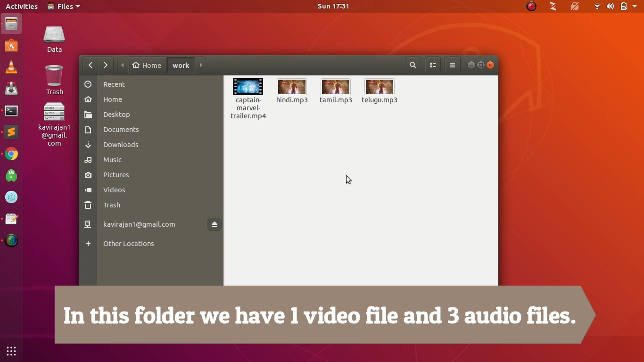
Task: Select the tamil.mp3 file
Action: tap(336, 91)
